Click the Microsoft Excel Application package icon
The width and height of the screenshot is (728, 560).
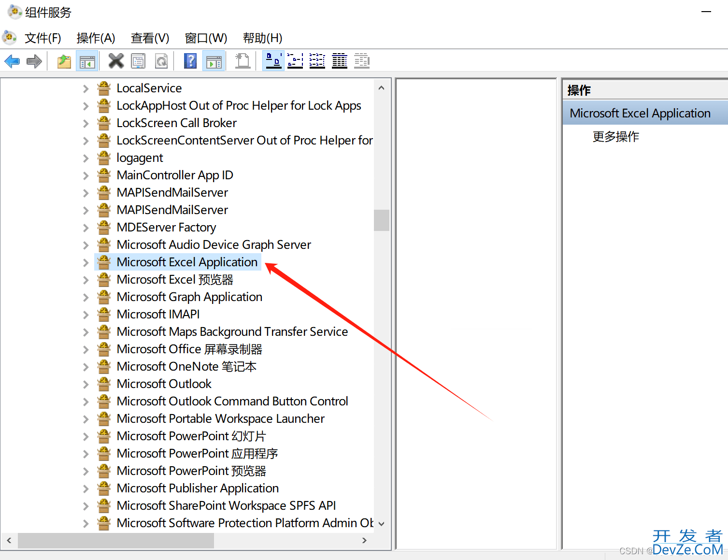click(104, 262)
